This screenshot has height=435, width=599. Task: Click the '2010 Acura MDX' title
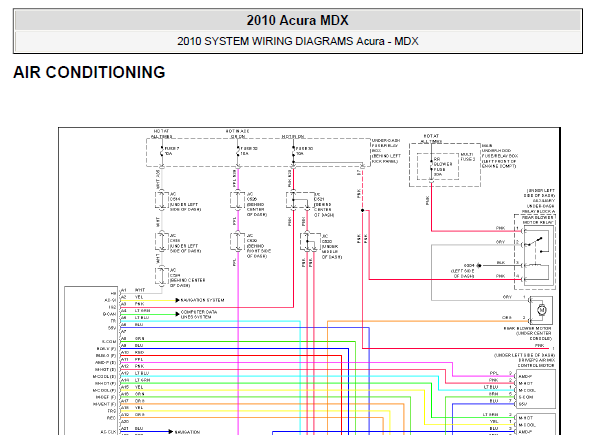pos(297,20)
